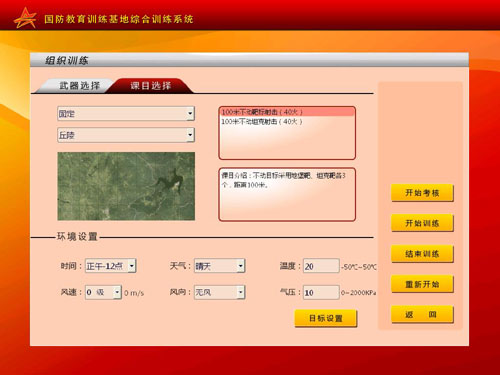Click the 目标设置 button
The width and height of the screenshot is (500, 375).
click(x=326, y=318)
